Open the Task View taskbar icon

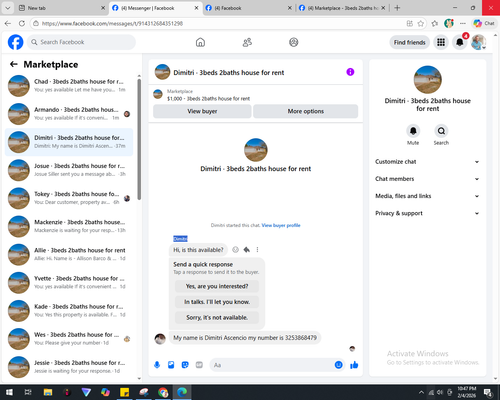28,392
